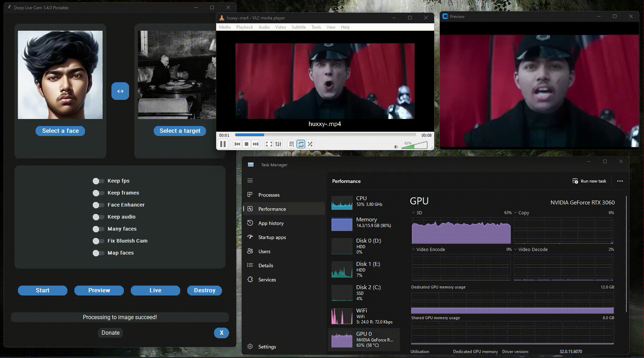Enable random playback in VLC

pos(310,144)
